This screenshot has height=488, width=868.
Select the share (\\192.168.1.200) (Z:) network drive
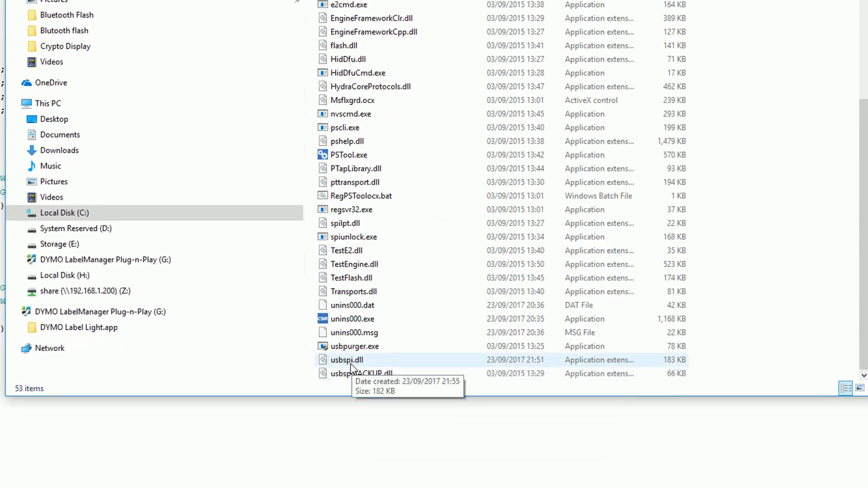[x=85, y=291]
